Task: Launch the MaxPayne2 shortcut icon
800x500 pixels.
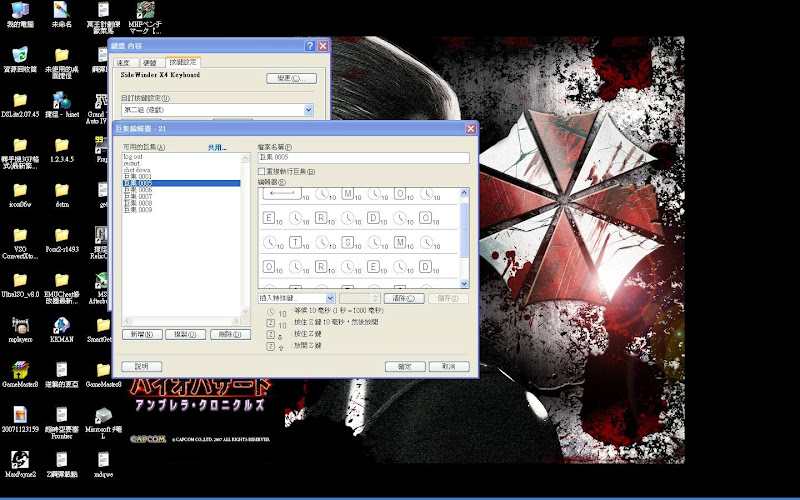Action: (20, 464)
